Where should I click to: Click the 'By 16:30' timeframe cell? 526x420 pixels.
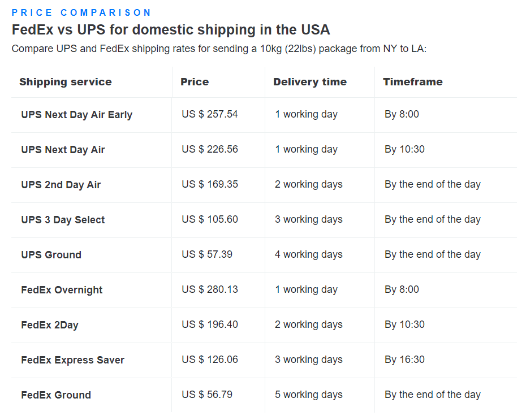[x=404, y=360]
